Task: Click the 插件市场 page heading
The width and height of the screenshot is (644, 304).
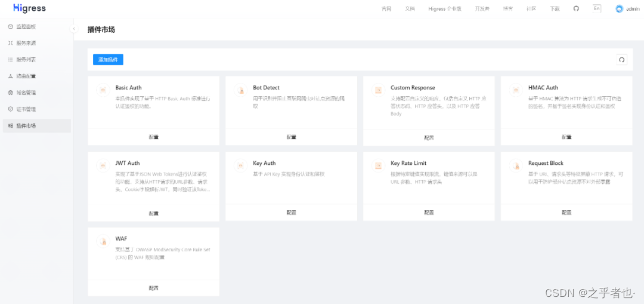Action: (x=101, y=30)
